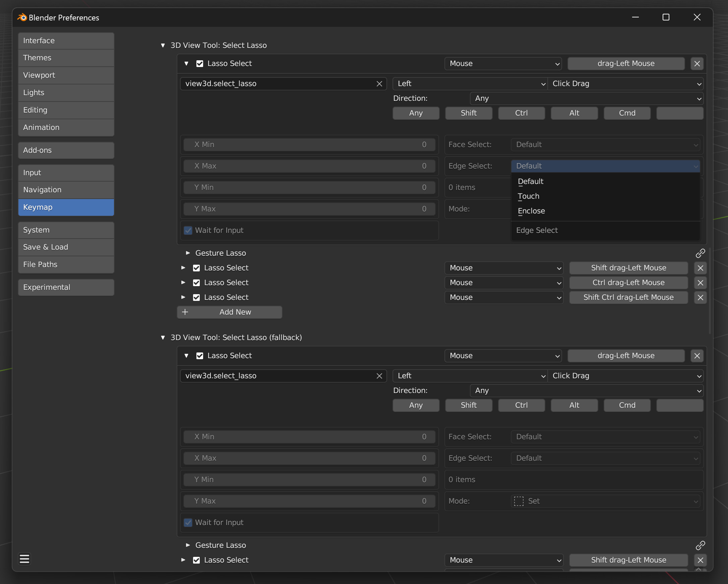The height and width of the screenshot is (584, 728).
Task: Expand the first Gesture Lasso entry
Action: (188, 253)
